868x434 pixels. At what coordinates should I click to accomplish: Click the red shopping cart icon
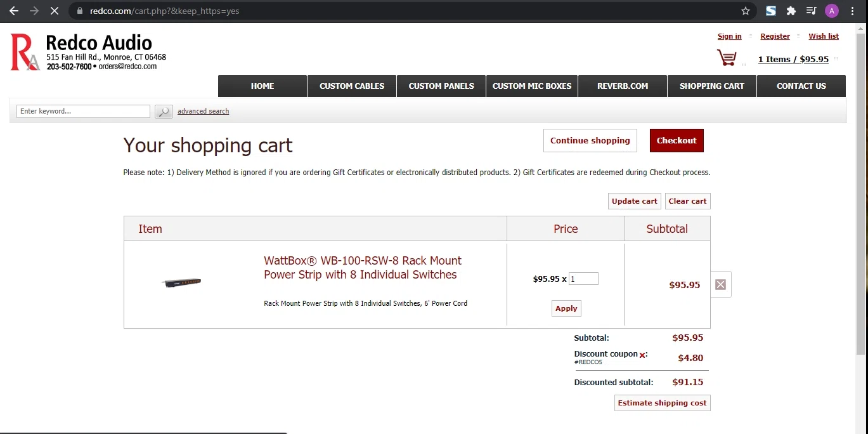coord(727,58)
